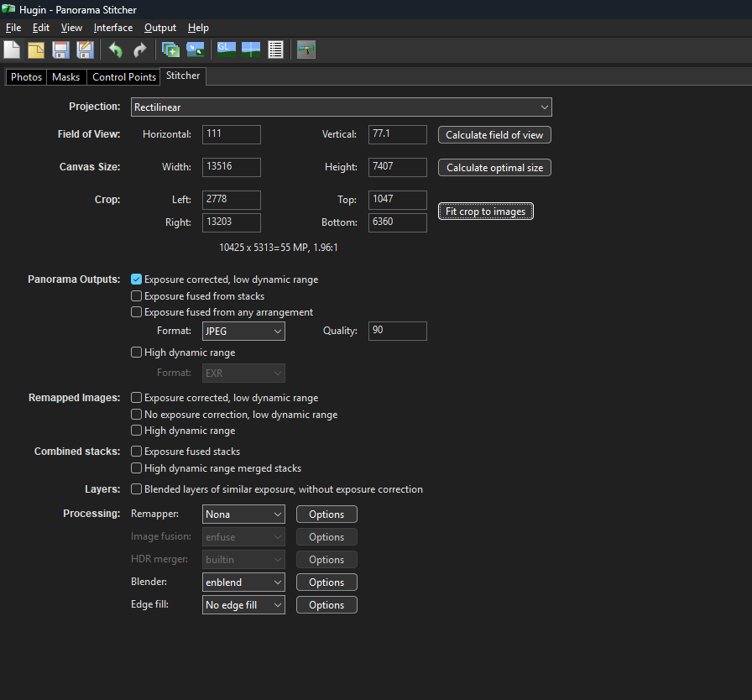Enable Exposure fused from stacks
752x700 pixels.
pyautogui.click(x=136, y=296)
